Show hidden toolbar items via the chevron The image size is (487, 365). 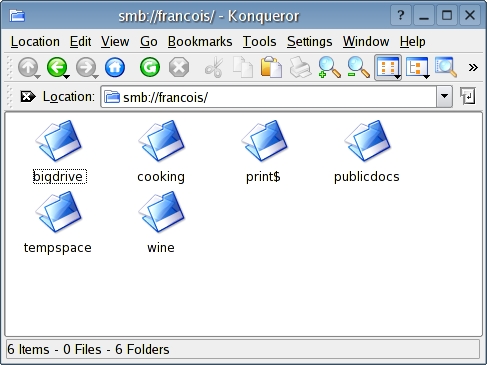473,67
